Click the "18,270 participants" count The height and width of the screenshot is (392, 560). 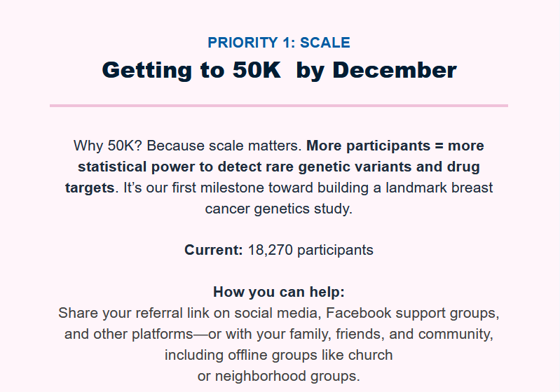coord(310,250)
